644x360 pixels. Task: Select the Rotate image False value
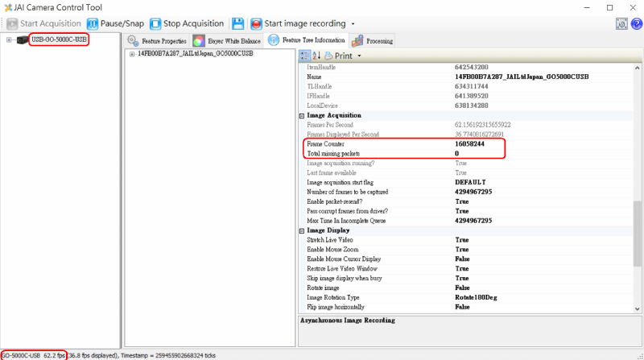[x=462, y=288]
